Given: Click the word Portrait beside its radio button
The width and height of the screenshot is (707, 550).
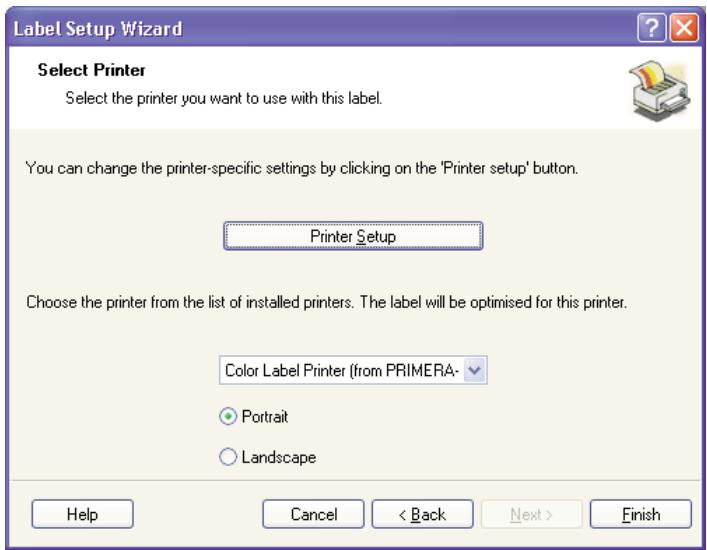Looking at the screenshot, I should (259, 415).
